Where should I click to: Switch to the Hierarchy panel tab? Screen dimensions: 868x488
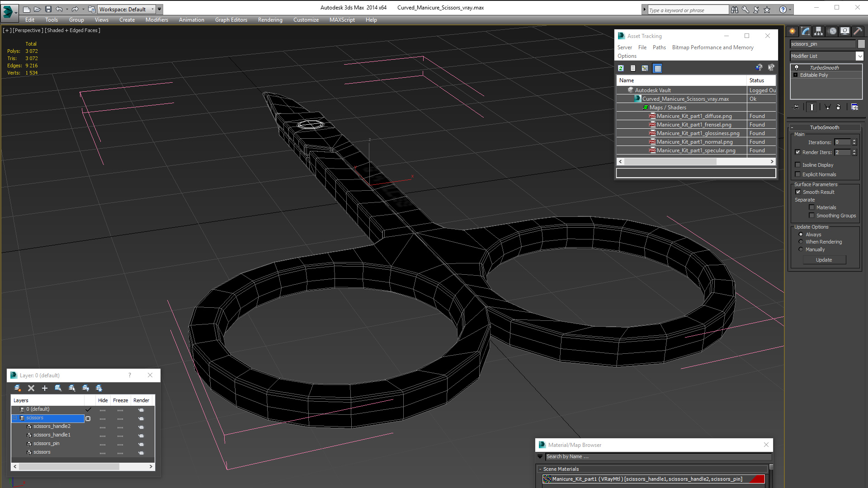[x=818, y=31]
